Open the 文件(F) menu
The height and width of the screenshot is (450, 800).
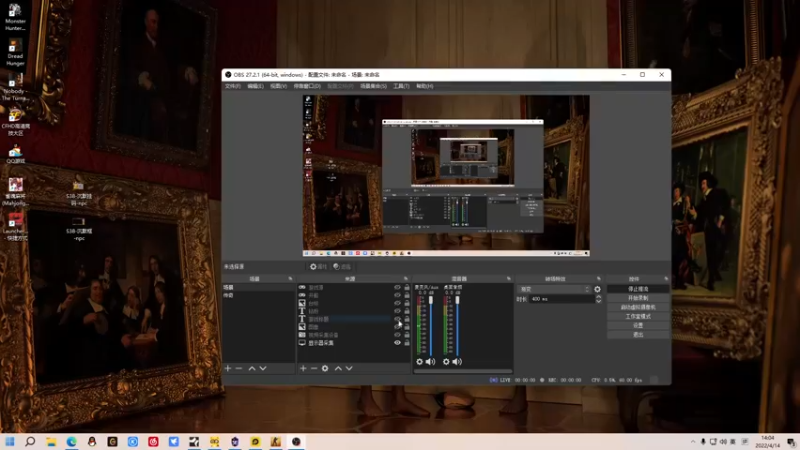(233, 86)
